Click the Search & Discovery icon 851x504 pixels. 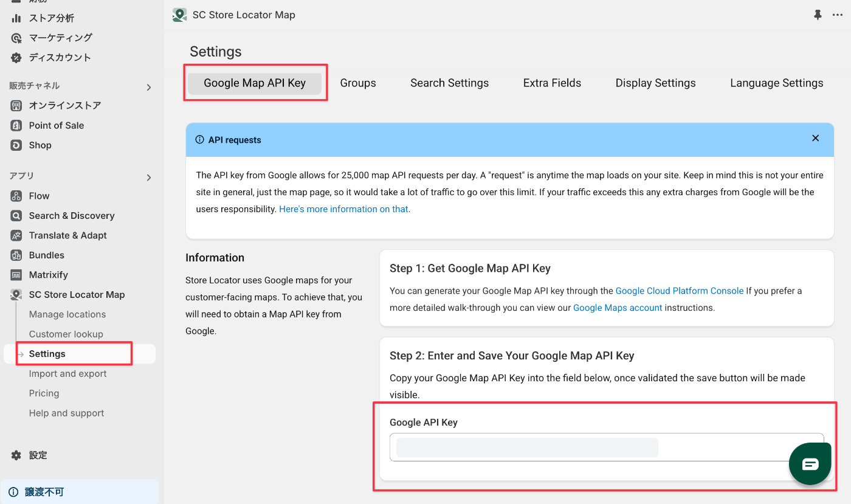[16, 216]
